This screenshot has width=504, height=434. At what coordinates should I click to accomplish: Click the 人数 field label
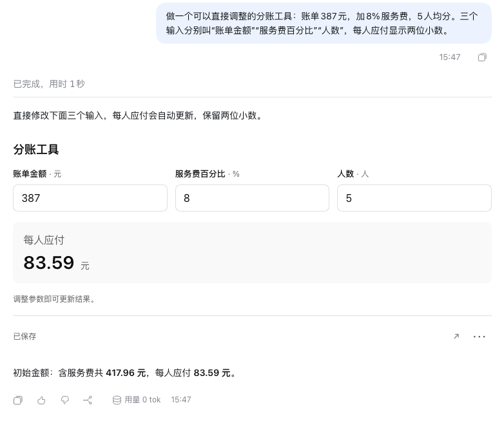point(345,174)
